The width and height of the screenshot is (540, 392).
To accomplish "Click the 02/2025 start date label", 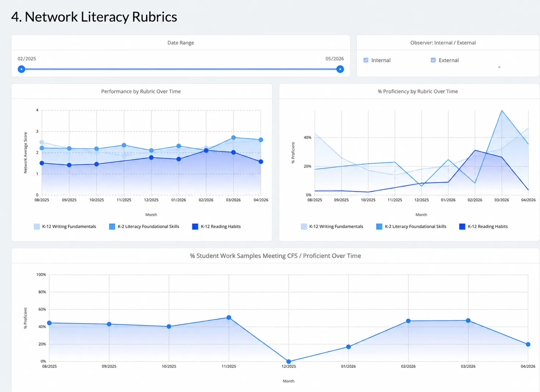I will click(27, 59).
